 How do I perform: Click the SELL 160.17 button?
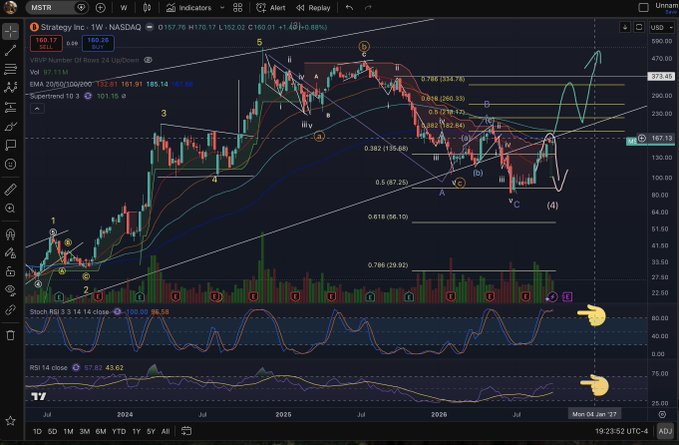tap(46, 43)
